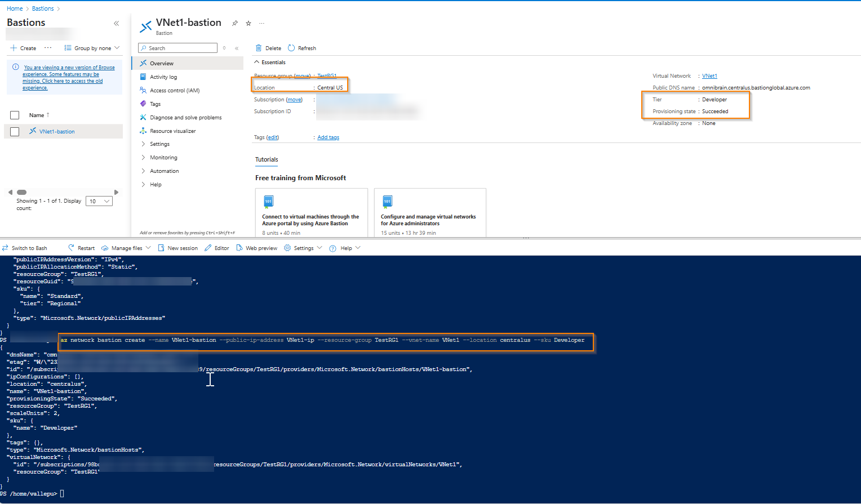This screenshot has height=504, width=861.
Task: Click the Tags edit link
Action: (x=273, y=137)
